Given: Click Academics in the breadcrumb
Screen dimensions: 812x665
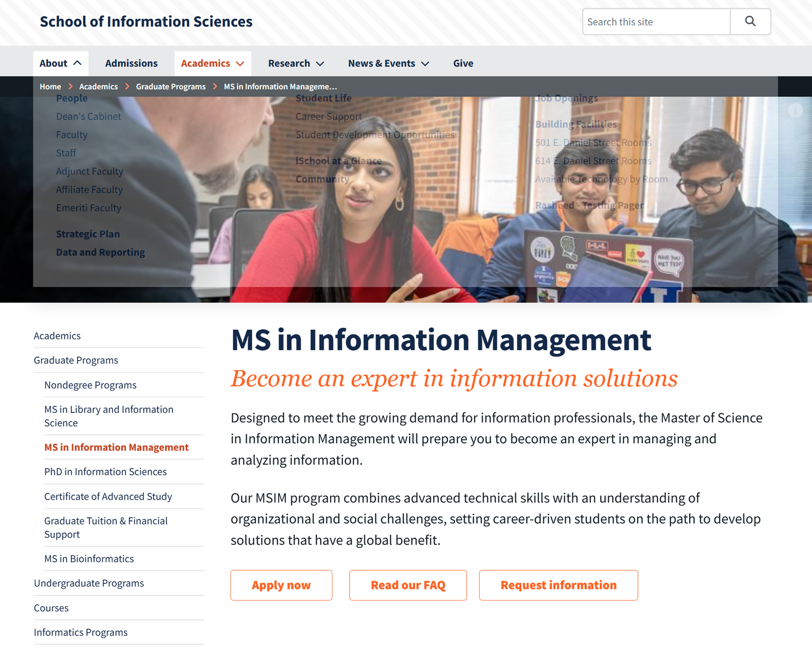Looking at the screenshot, I should 98,87.
